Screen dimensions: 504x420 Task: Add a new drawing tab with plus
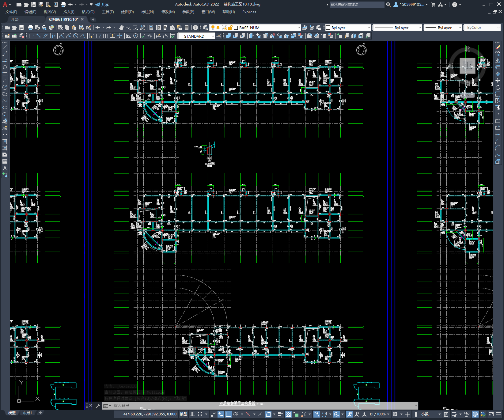[x=93, y=19]
